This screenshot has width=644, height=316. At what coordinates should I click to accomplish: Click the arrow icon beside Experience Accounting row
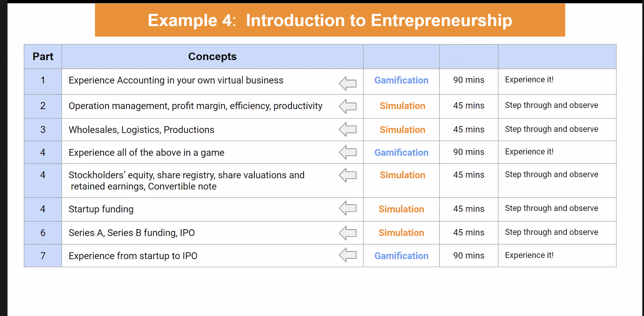(347, 83)
